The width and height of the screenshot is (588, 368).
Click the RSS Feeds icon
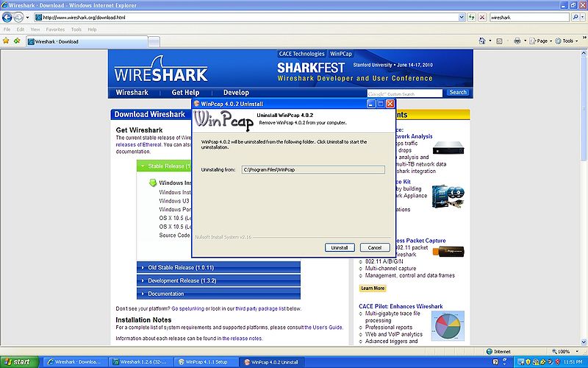click(x=499, y=41)
